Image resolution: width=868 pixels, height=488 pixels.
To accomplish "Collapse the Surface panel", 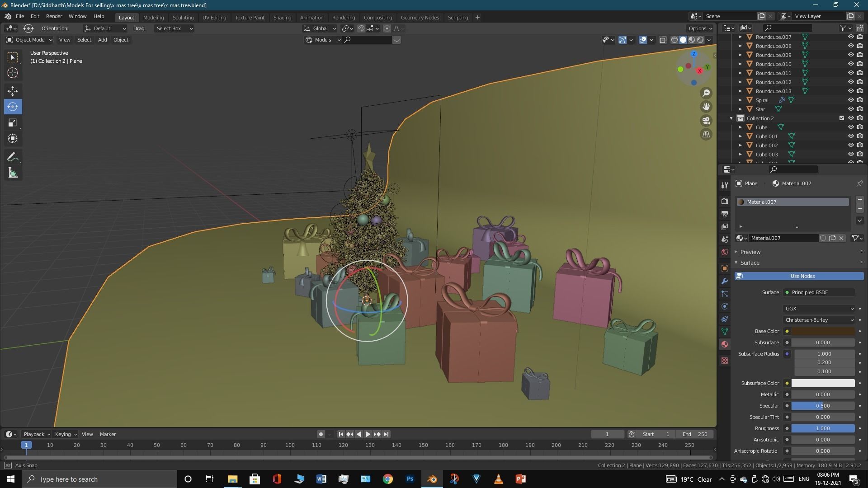I will (x=750, y=263).
